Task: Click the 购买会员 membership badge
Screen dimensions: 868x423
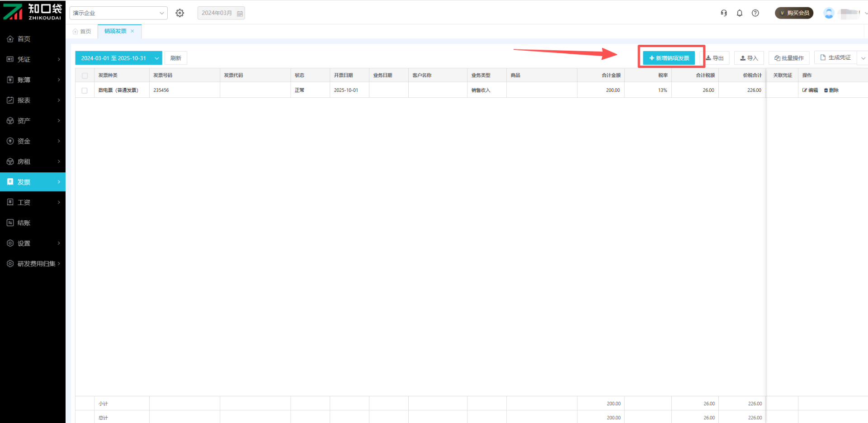Action: click(794, 13)
